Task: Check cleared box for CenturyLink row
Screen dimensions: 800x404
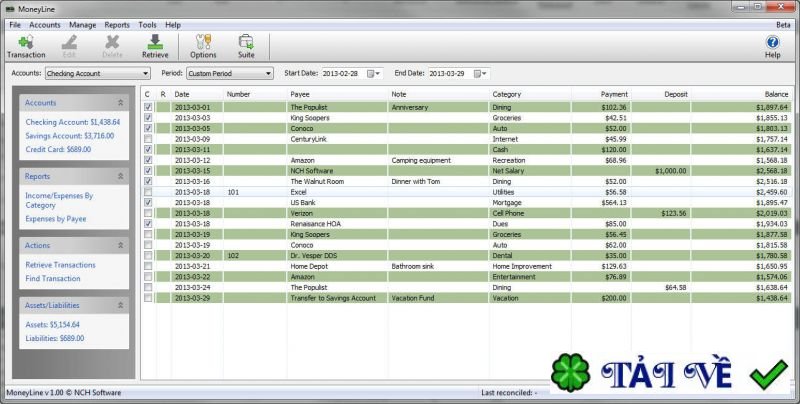Action: [148, 139]
